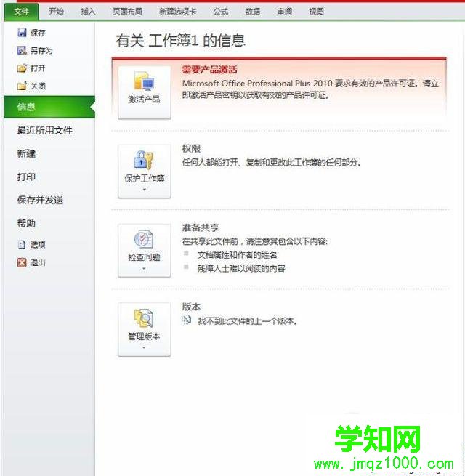Image resolution: width=465 pixels, height=476 pixels.
Task: Open the 文件 (File) tab
Action: coord(22,12)
